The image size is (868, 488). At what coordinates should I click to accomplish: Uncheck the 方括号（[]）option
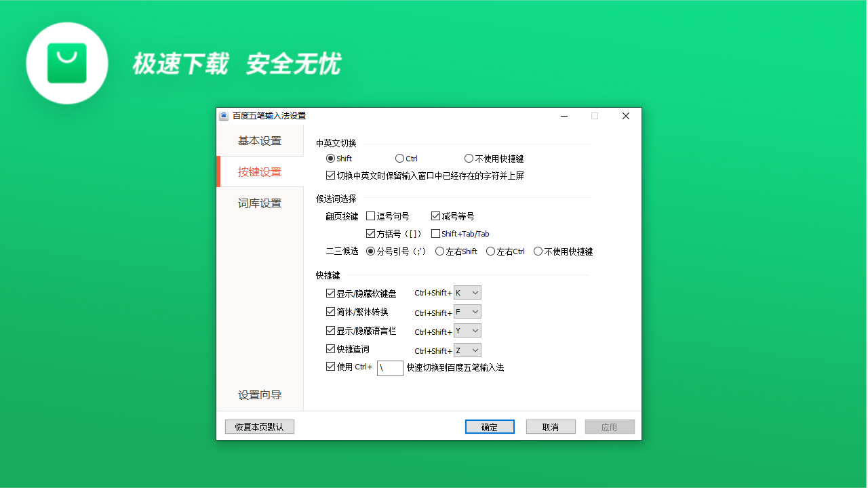370,233
